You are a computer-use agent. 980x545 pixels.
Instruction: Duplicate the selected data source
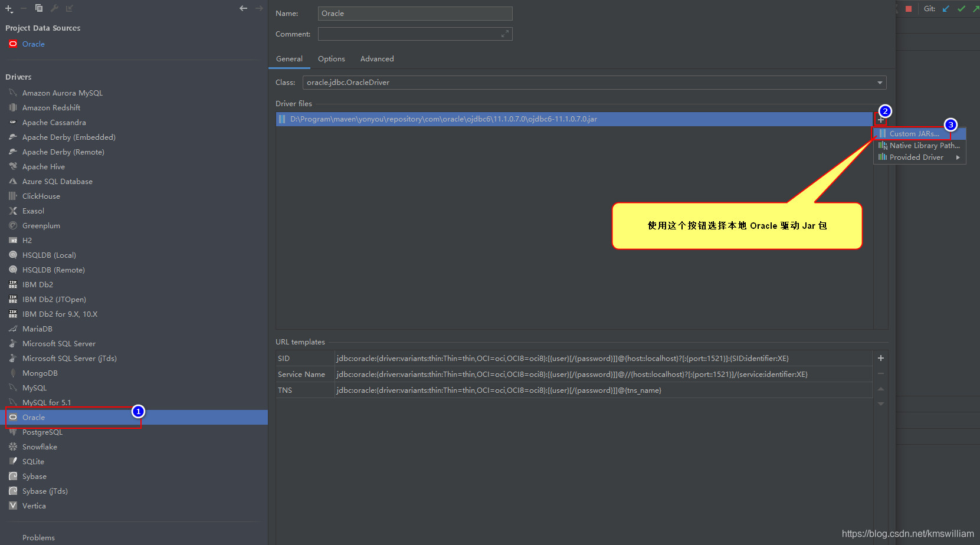pyautogui.click(x=39, y=8)
